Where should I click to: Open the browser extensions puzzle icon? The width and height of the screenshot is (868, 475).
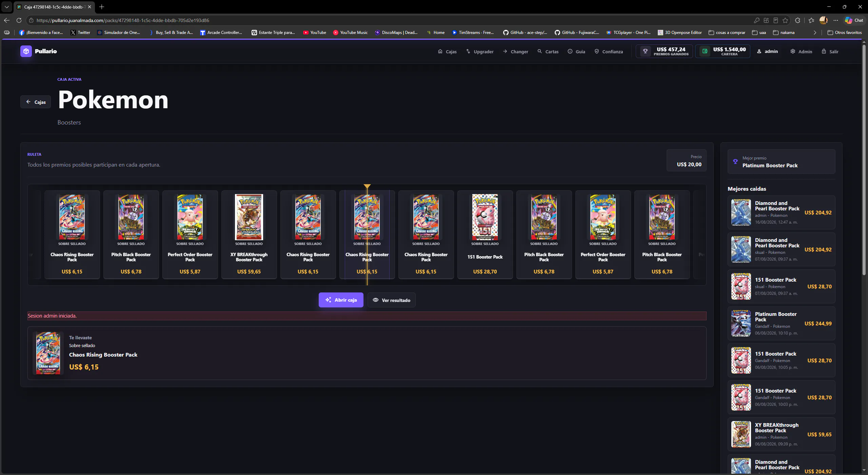(x=797, y=20)
